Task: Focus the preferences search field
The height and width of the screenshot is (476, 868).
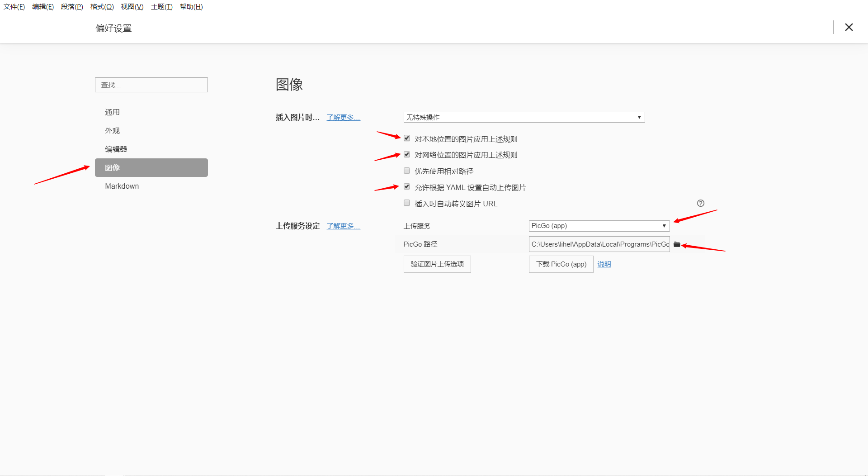Action: (x=151, y=85)
